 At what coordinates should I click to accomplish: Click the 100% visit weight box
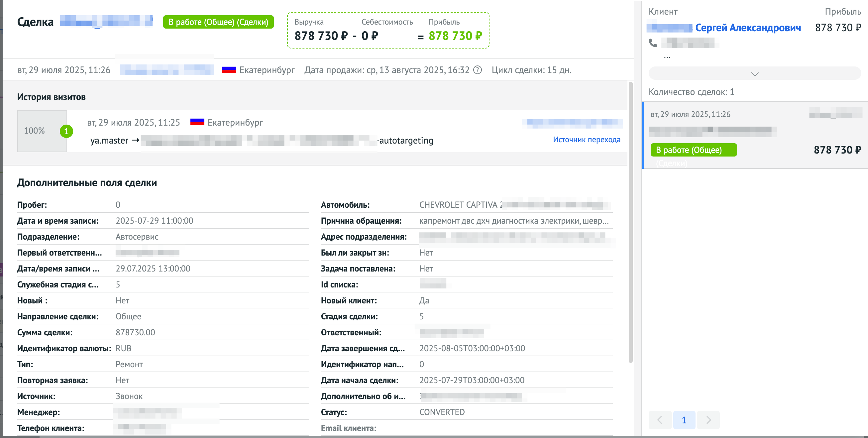[35, 131]
